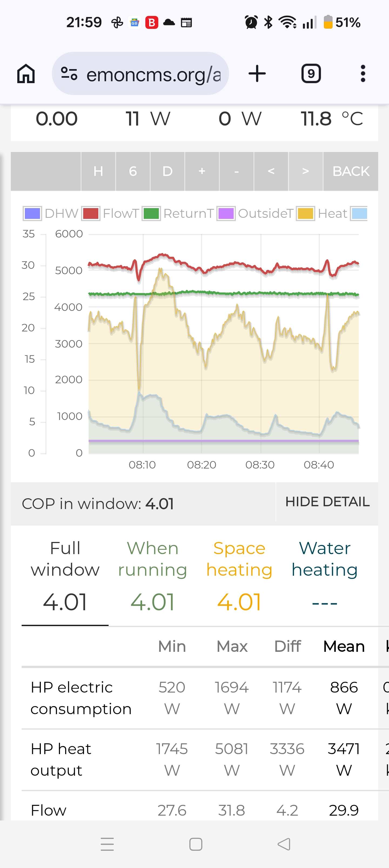Tap the browser home icon
The image size is (389, 868).
click(x=26, y=73)
